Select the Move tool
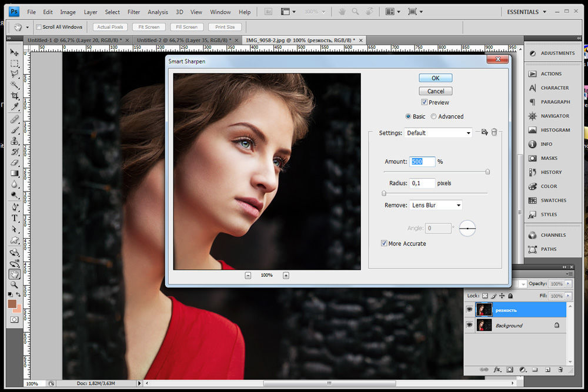Screen dimensions: 588x392 14,52
